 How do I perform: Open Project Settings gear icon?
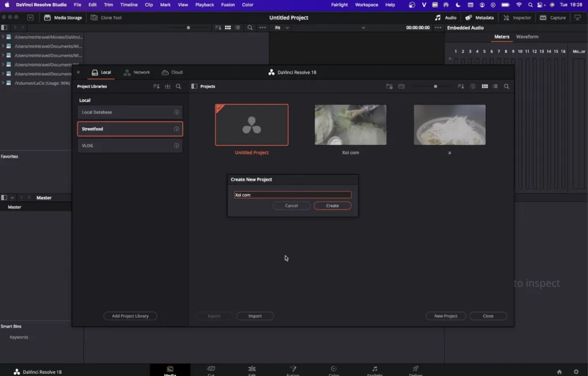pos(576,372)
